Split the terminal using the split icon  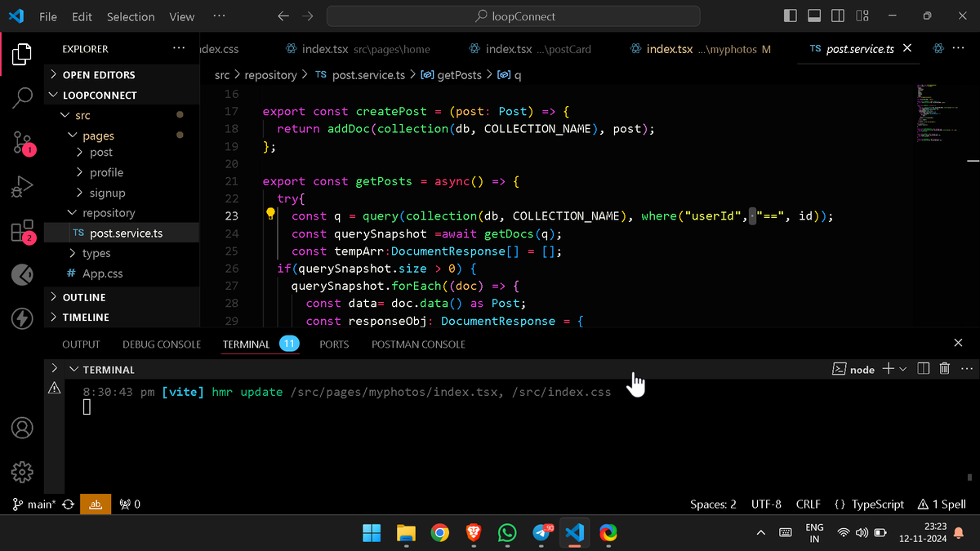(x=924, y=369)
